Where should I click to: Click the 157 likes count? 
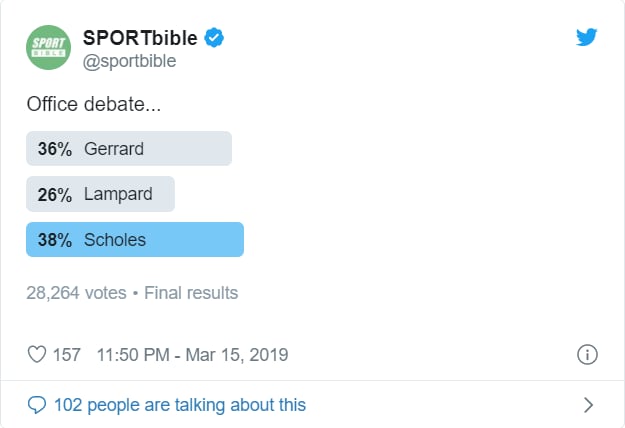[x=67, y=355]
